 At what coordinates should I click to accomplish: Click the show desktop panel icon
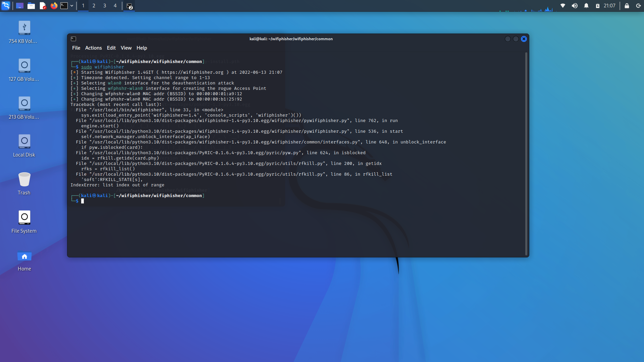pos(19,6)
